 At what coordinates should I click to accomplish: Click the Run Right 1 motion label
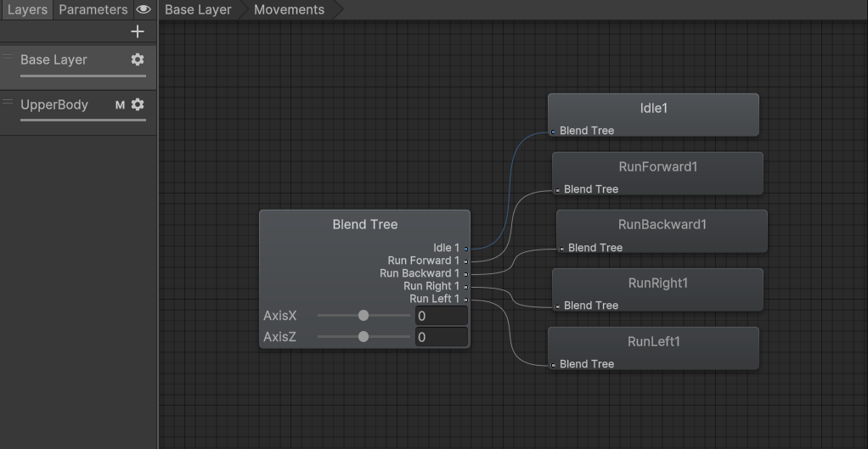(431, 286)
